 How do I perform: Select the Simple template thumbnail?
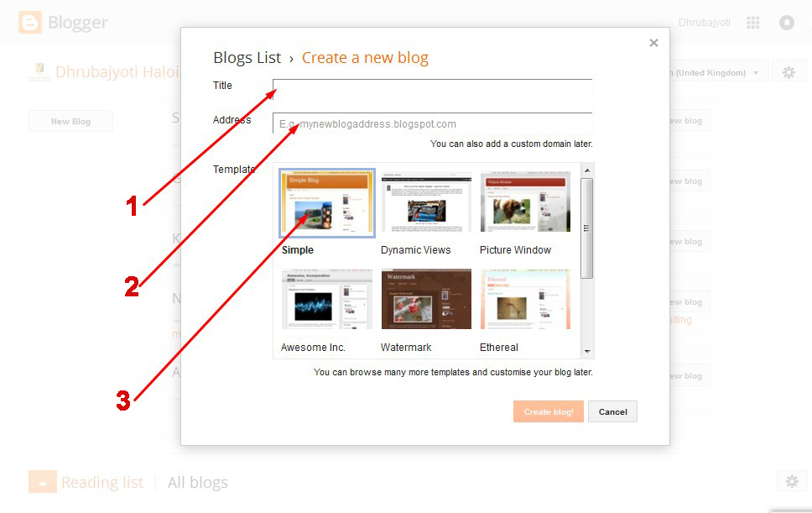(327, 202)
